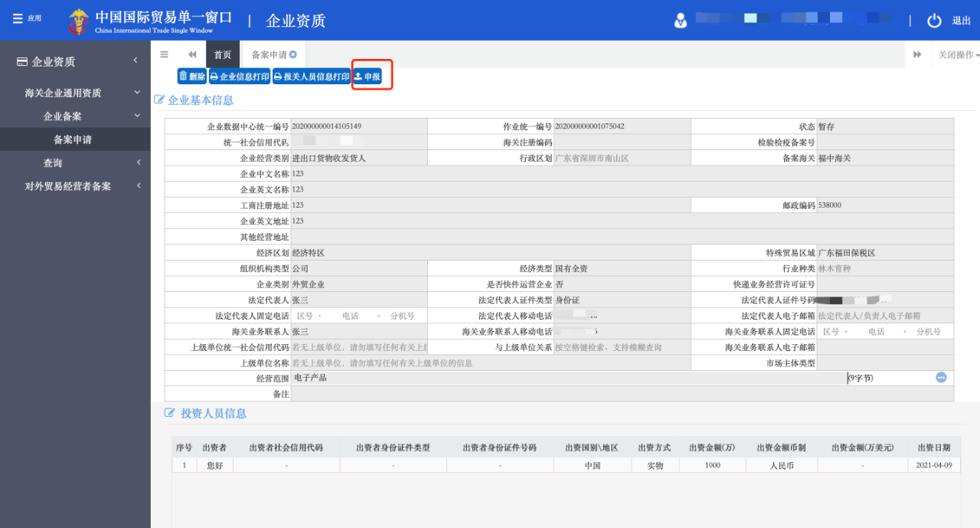Click the 企业经营类别 field
Screen dimensions: 980x528
[358, 158]
